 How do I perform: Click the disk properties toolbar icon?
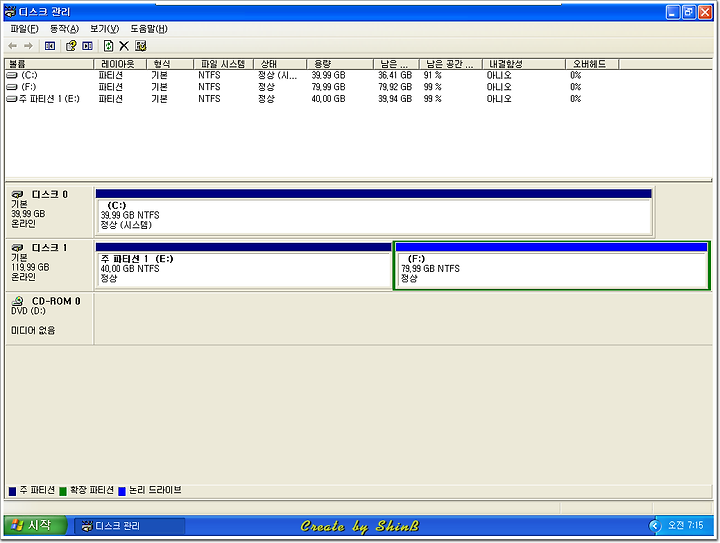[141, 46]
